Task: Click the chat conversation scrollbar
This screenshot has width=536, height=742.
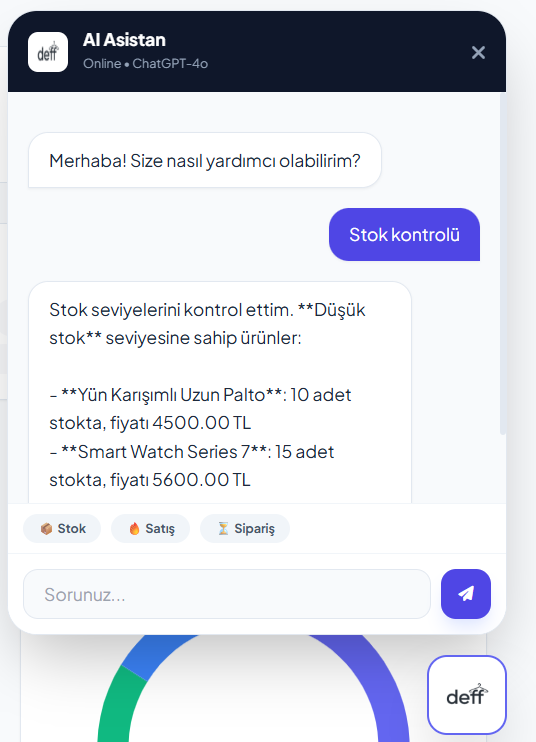Action: point(503,265)
